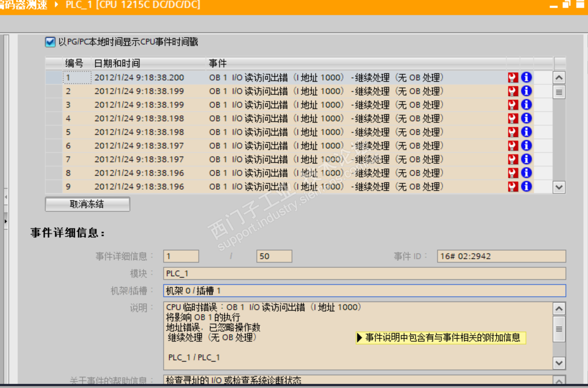Click up arrow of 说明 description scrollbar
The width and height of the screenshot is (588, 388).
click(559, 309)
